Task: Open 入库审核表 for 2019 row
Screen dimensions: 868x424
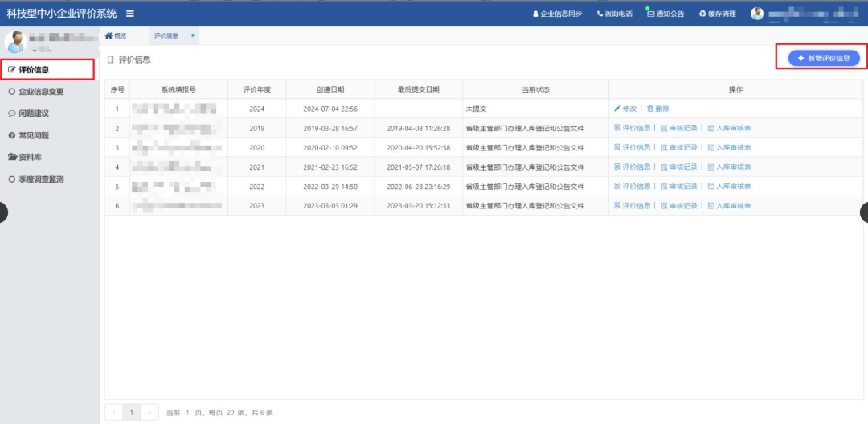Action: click(x=729, y=128)
